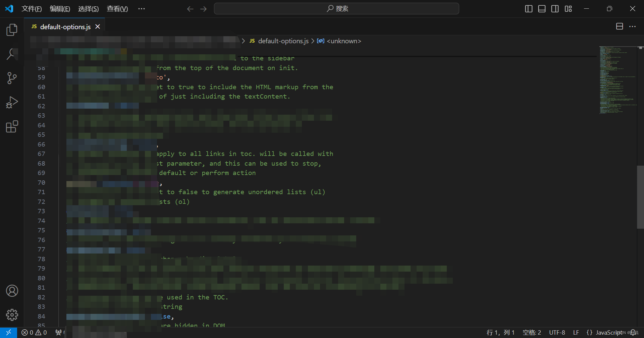Launch Run and Debug view
This screenshot has width=644, height=338.
tap(12, 102)
